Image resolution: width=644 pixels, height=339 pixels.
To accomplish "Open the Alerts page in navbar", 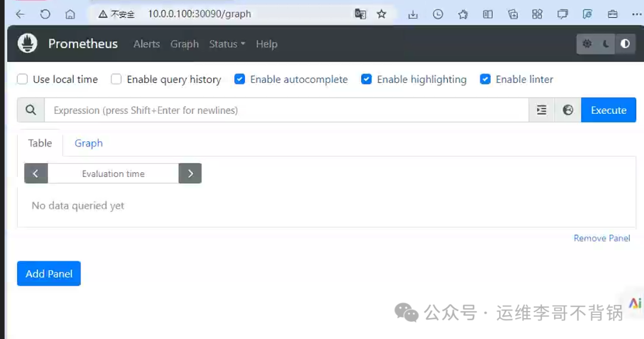I will point(147,44).
